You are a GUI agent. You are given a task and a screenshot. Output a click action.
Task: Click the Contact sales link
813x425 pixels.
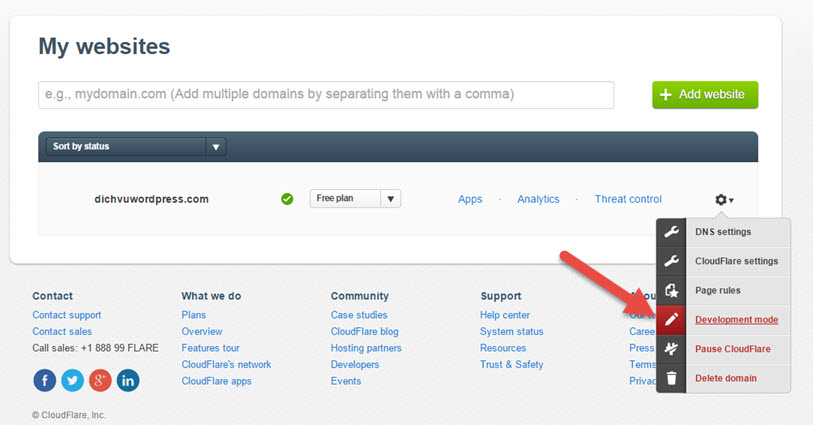click(x=62, y=332)
